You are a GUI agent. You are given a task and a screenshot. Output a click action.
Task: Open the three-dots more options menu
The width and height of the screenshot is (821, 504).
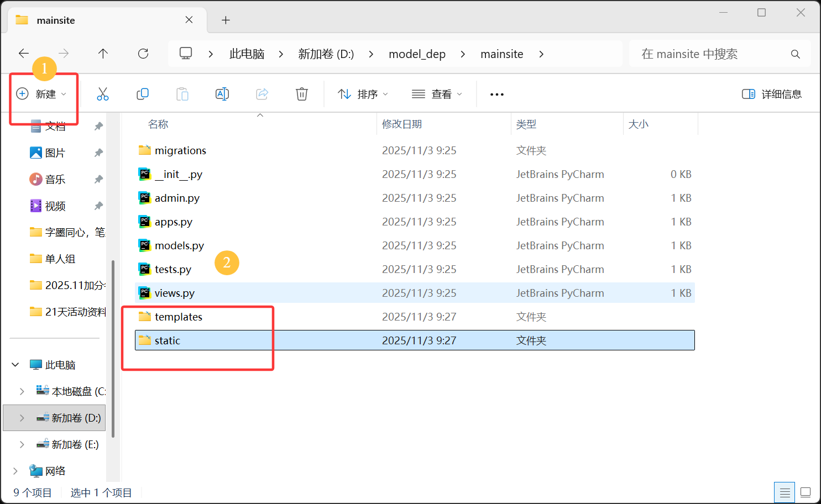[x=496, y=95]
